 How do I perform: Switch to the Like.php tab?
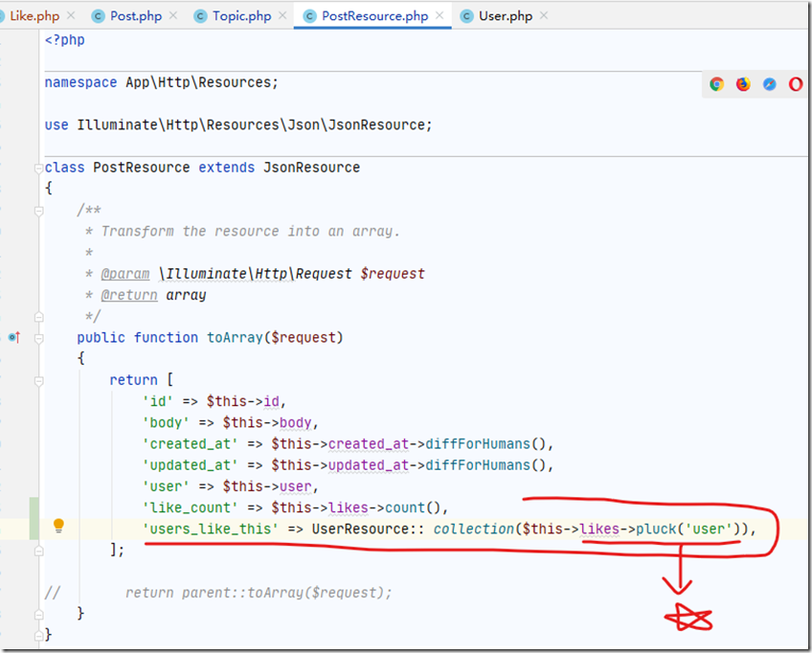tap(34, 16)
